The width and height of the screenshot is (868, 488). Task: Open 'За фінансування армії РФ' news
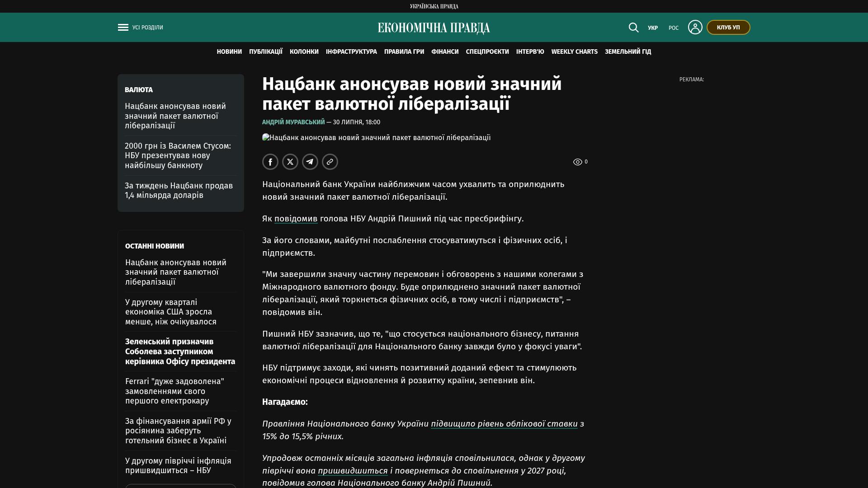(178, 431)
